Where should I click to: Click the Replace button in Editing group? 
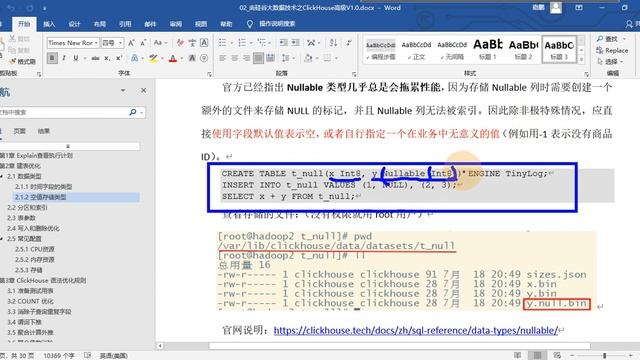pos(611,50)
